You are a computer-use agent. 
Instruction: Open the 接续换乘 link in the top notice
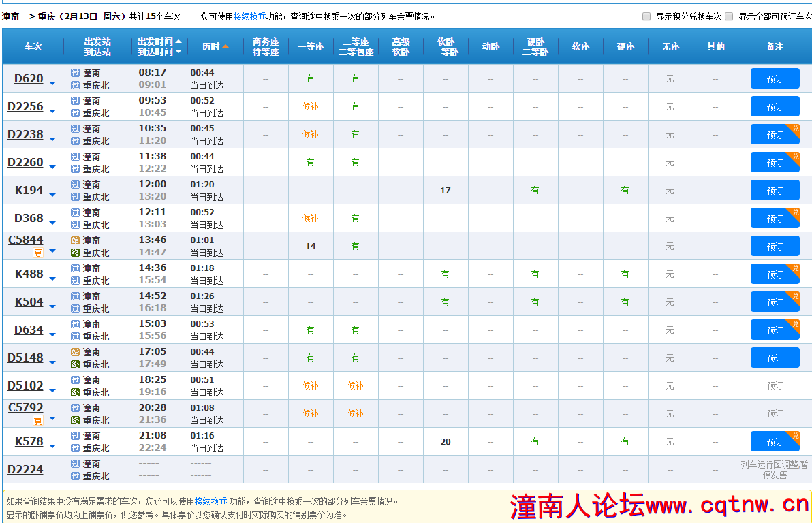point(249,16)
